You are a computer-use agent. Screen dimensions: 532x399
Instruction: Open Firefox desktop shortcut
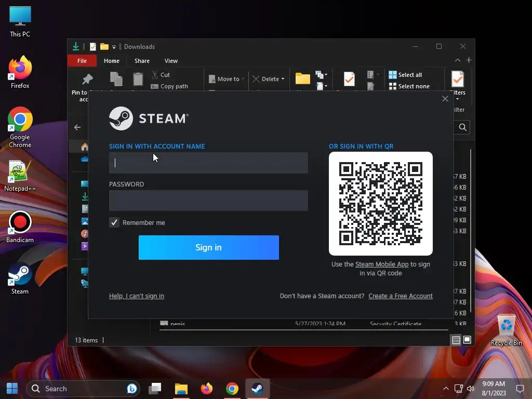point(20,72)
